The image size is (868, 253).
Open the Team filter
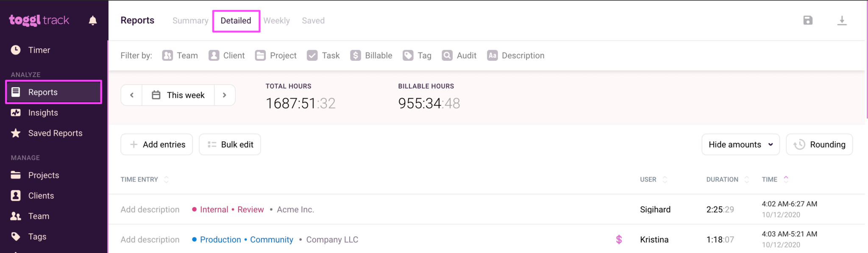pyautogui.click(x=180, y=55)
